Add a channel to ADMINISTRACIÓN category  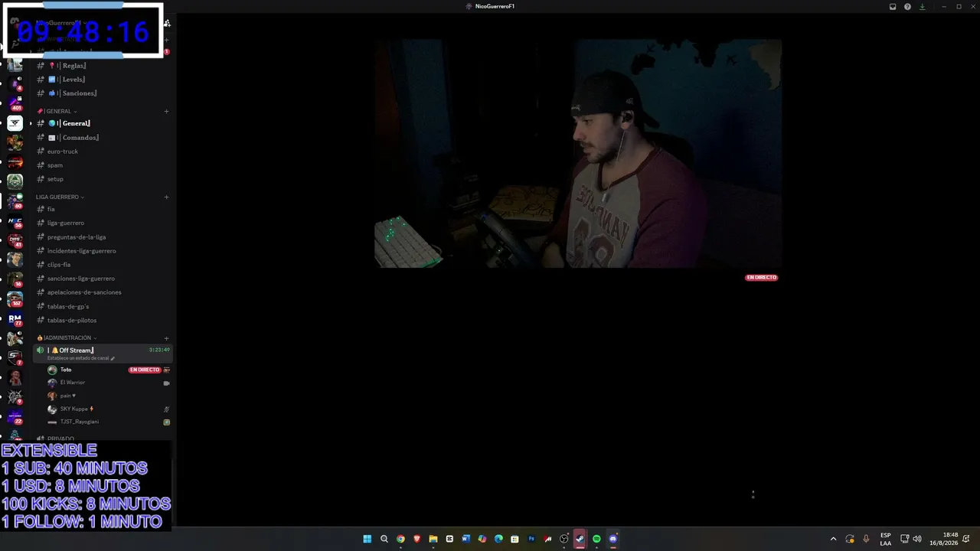[166, 338]
